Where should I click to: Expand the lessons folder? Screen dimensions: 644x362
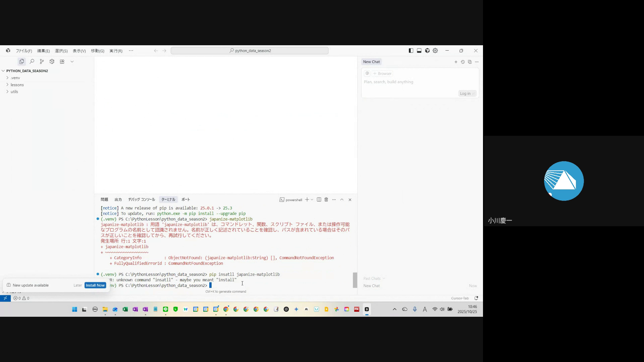point(17,85)
